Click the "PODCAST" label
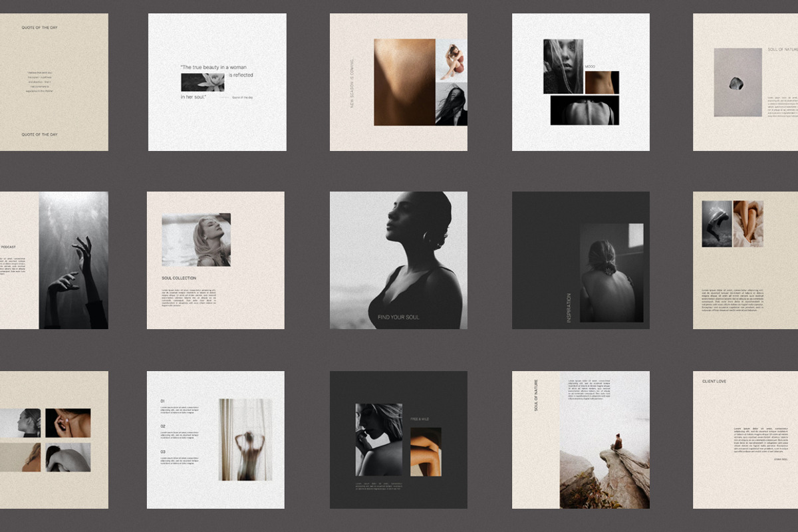Viewport: 798px width, 532px height. (x=8, y=247)
